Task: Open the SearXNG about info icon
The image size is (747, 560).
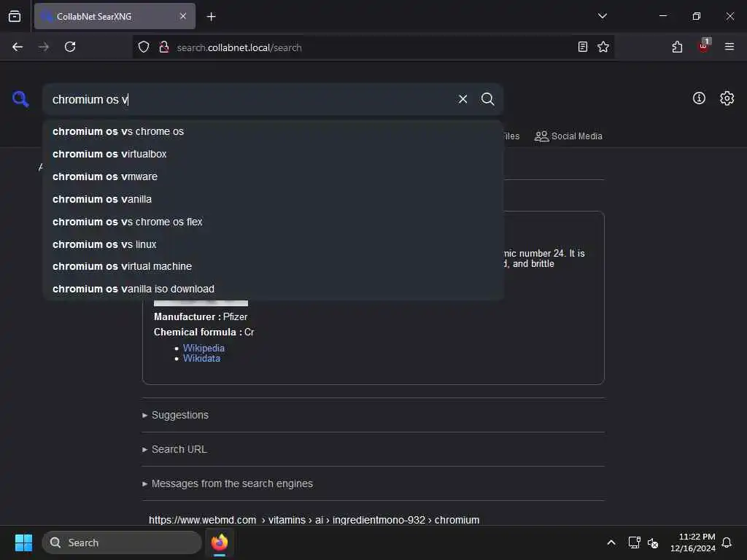Action: pos(699,98)
